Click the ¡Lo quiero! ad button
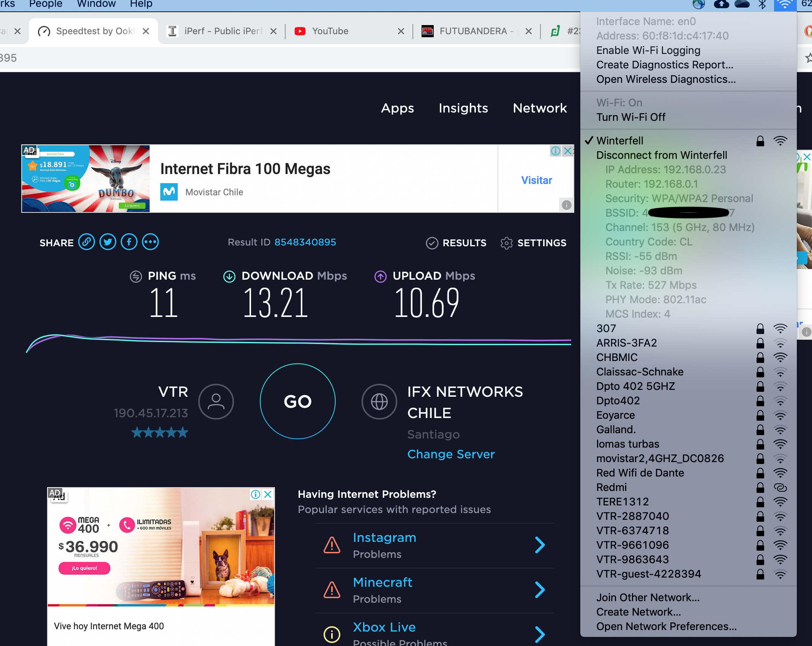 tap(84, 568)
